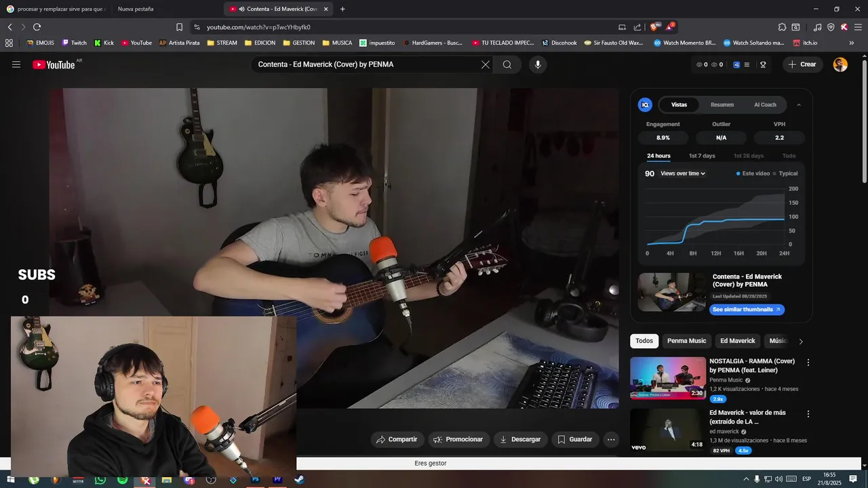Click the browser back arrow
This screenshot has width=868, height=488.
coord(10,27)
